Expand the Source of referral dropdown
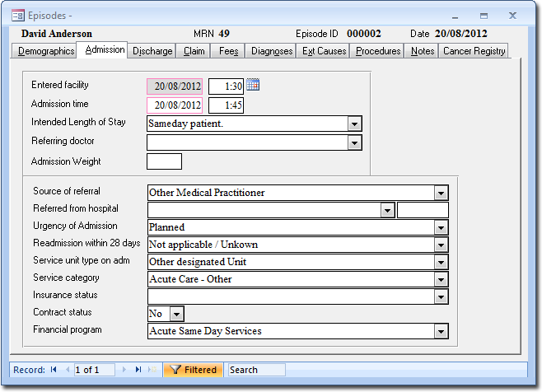The height and width of the screenshot is (392, 542). point(442,193)
